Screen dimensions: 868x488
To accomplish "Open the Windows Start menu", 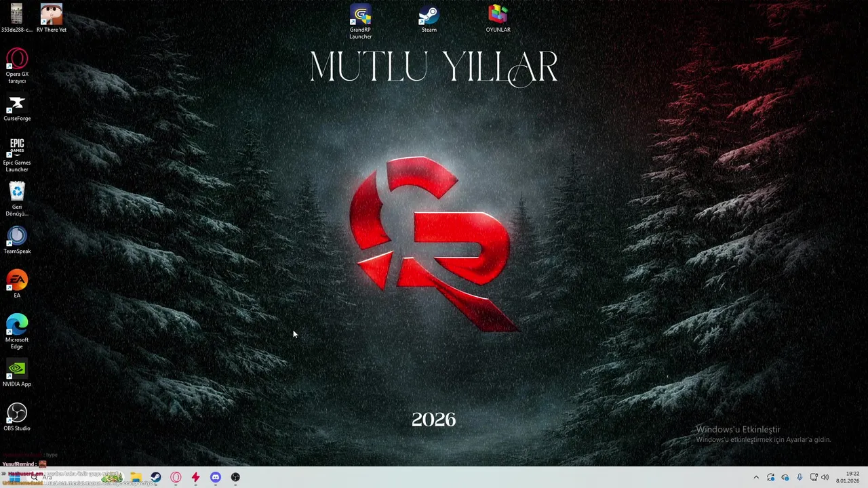I will click(x=14, y=477).
